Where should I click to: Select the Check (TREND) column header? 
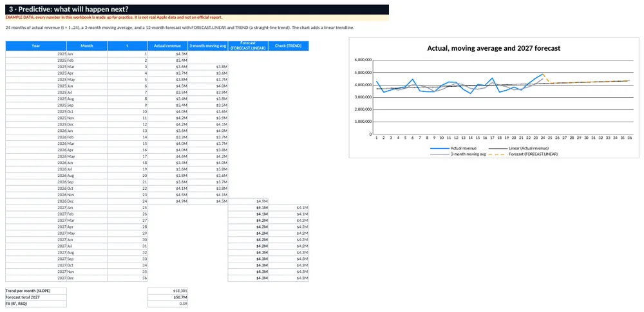point(289,46)
